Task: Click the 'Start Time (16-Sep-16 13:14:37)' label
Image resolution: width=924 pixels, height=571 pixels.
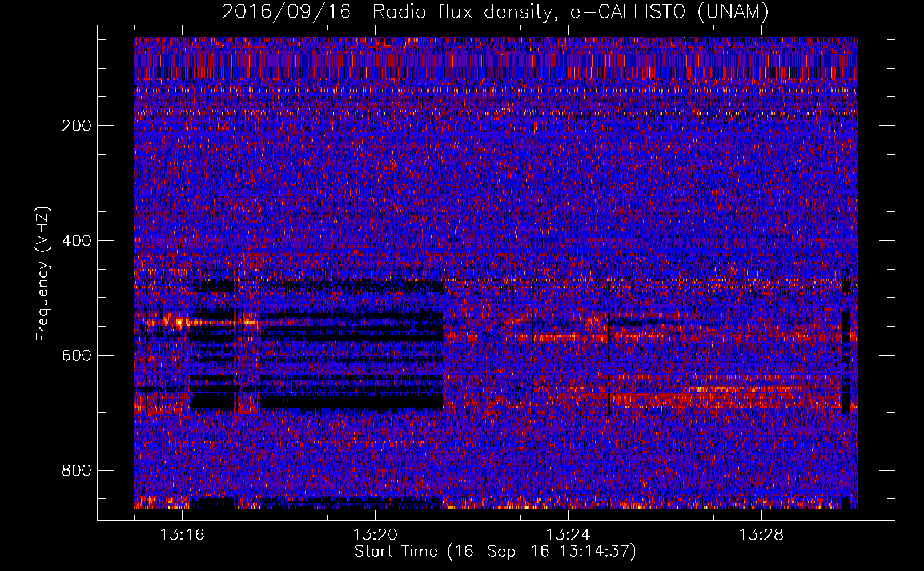Action: point(495,552)
